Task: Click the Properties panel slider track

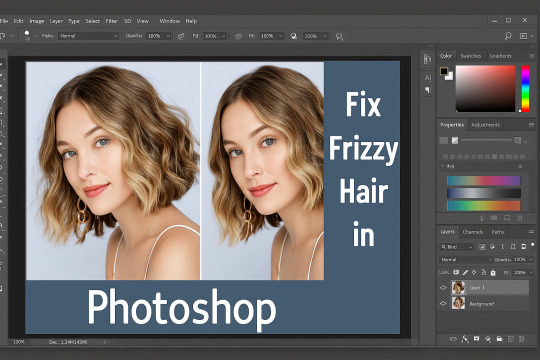Action: (486, 140)
